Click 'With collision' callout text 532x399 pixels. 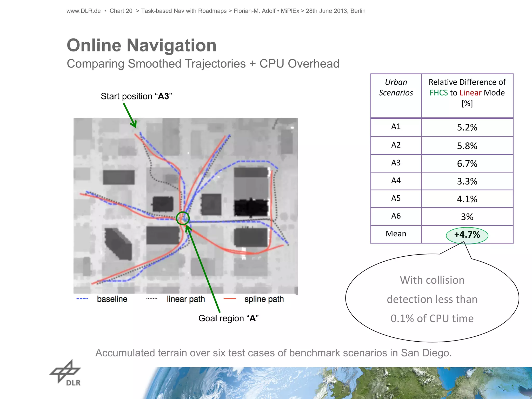tap(432, 280)
